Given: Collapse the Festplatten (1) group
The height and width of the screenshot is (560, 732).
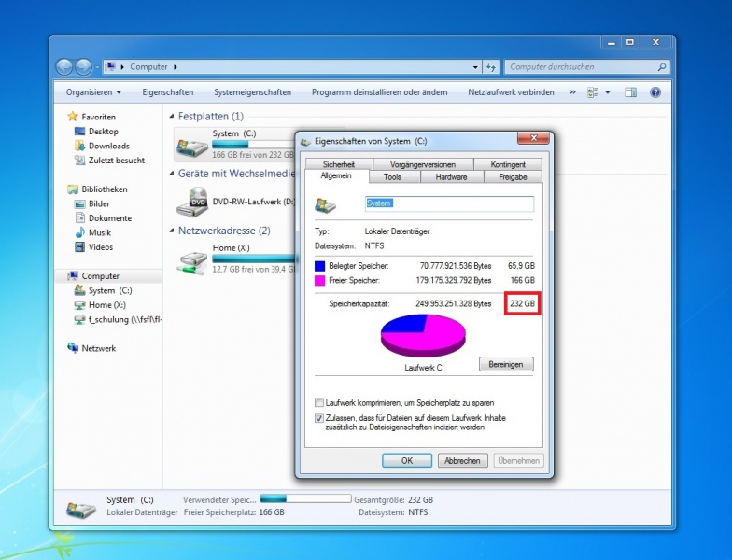Looking at the screenshot, I should (x=172, y=116).
